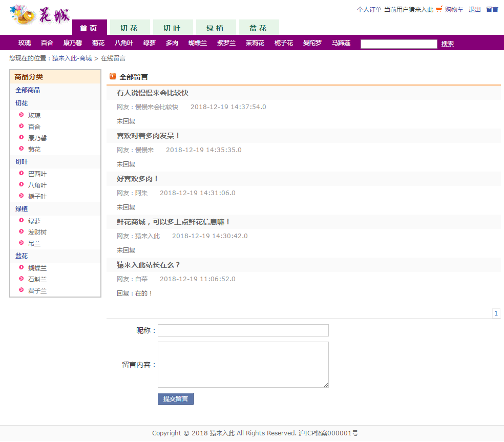This screenshot has height=442, width=504.
Task: Click message title 有人说慢慢来会比较快
Action: click(x=152, y=93)
